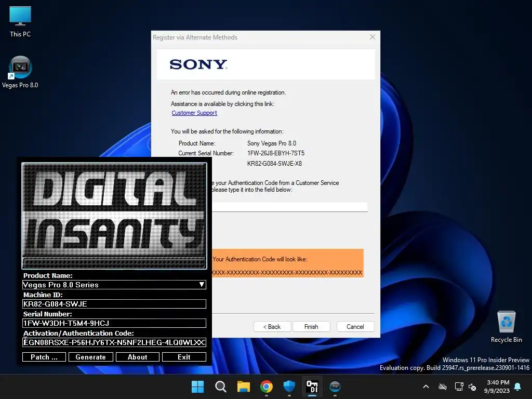
Task: Click the KR82-G084-SWJE-X8 text in dialog
Action: [274, 164]
